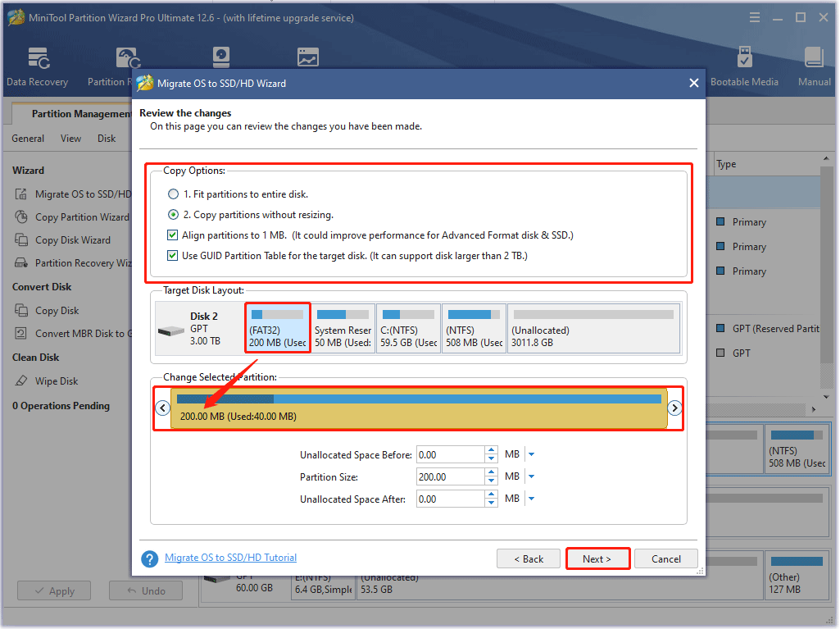
Task: Click the Copy Disk Wizard sidebar icon
Action: 21,239
